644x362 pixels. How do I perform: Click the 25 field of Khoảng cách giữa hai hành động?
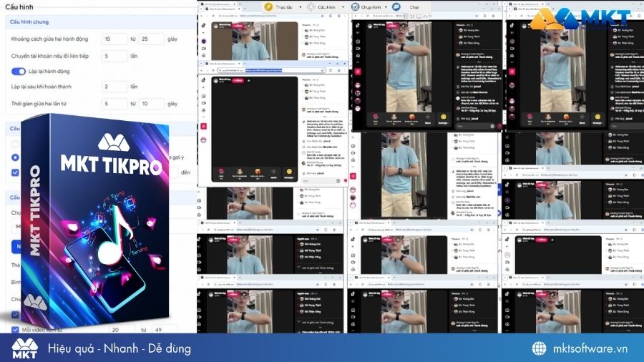point(151,39)
